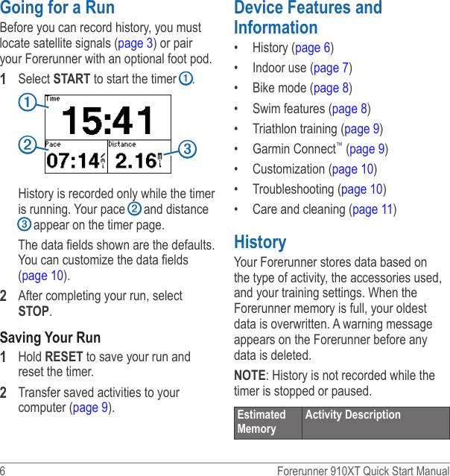450x476 pixels.
Task: Click the bold word START in step 1
Action: point(72,79)
